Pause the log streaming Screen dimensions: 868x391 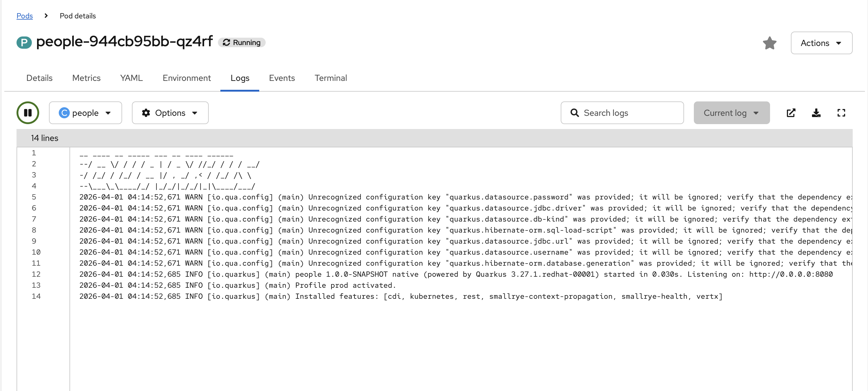[x=28, y=113]
